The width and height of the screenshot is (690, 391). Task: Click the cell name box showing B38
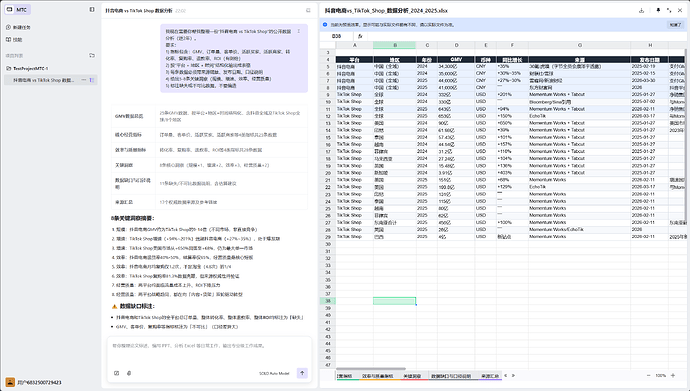337,36
